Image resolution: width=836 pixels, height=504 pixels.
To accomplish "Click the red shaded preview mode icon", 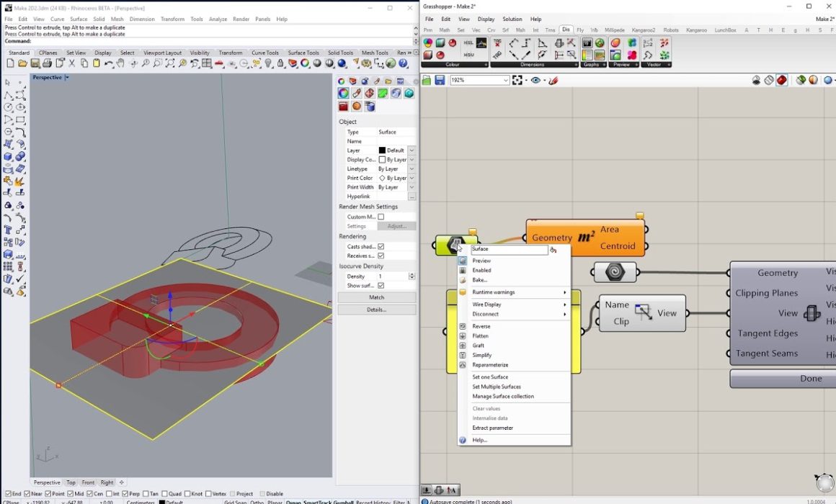I will (782, 80).
